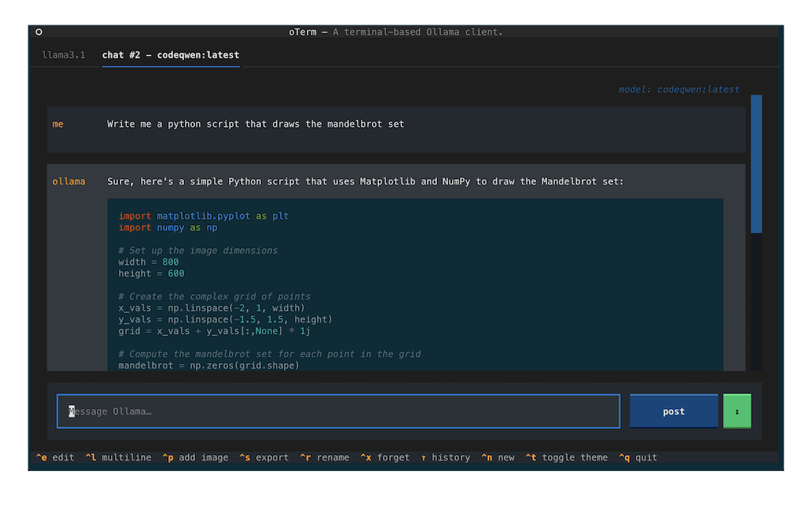This screenshot has height=528, width=812.
Task: Click ^q quit in the footer
Action: point(638,457)
